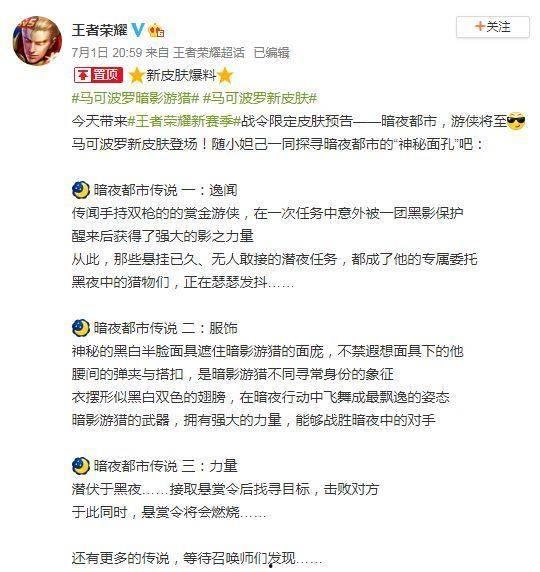Open hashtag #马可波罗暗影游猎#

[x=135, y=98]
